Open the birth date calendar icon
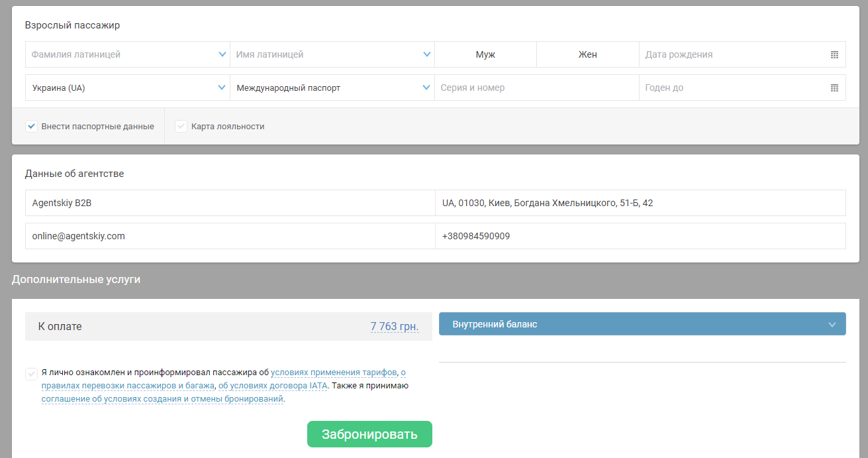 point(834,55)
